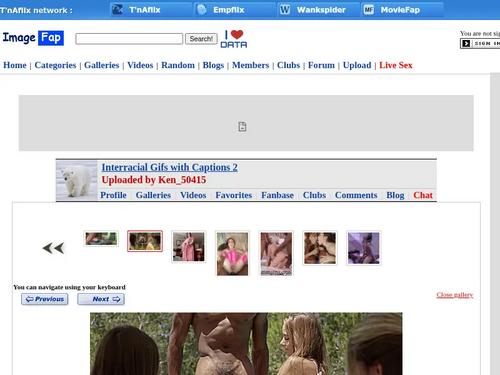Click the broken ad banner placeholder

(x=246, y=123)
